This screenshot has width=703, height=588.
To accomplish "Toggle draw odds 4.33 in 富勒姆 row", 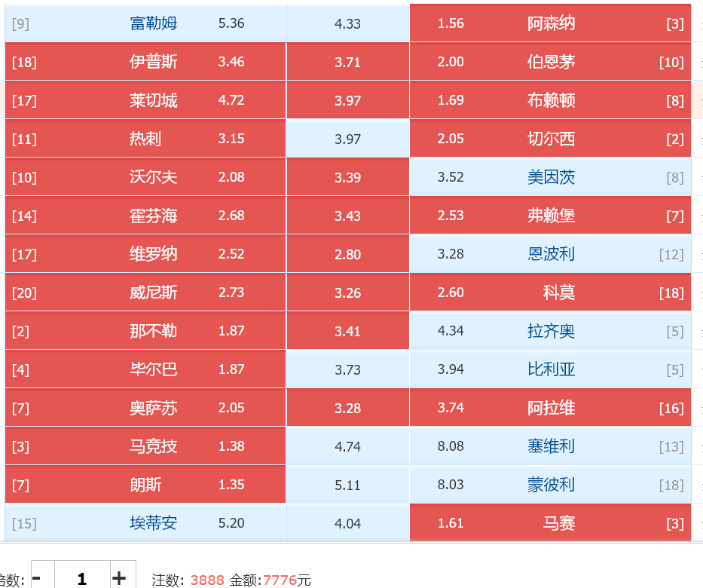I will [x=348, y=23].
